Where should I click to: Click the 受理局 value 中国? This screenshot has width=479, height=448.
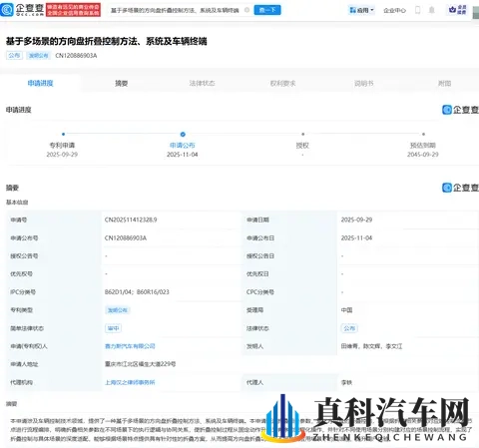(x=346, y=310)
